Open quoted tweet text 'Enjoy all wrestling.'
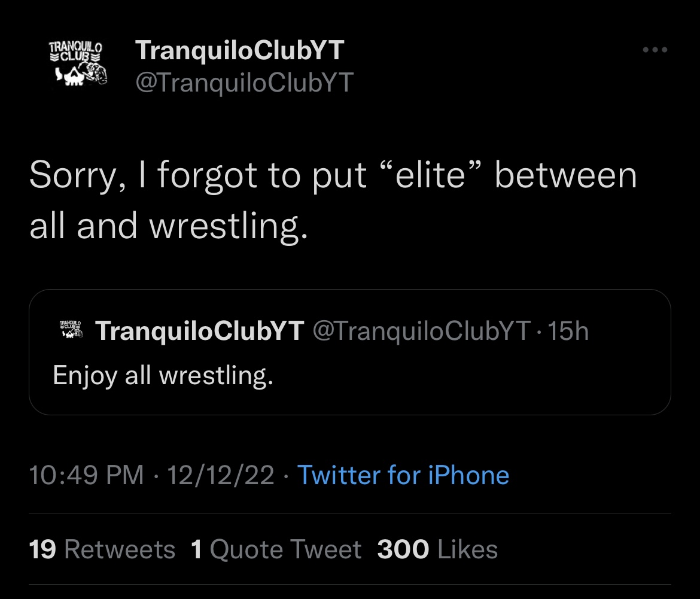Viewport: 700px width, 599px height. click(x=163, y=375)
